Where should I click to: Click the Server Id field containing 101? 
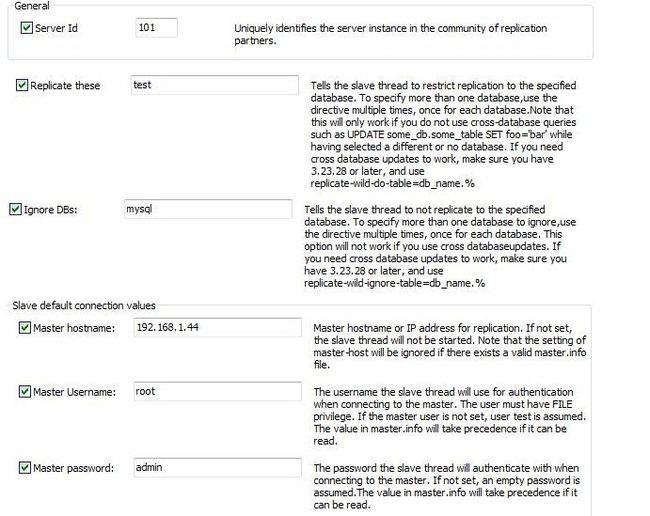[156, 28]
